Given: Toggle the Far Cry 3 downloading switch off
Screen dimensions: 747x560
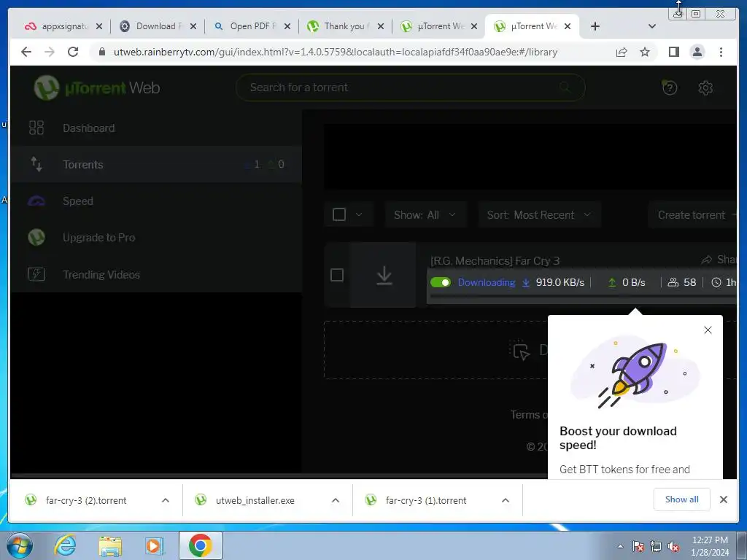Looking at the screenshot, I should (440, 282).
